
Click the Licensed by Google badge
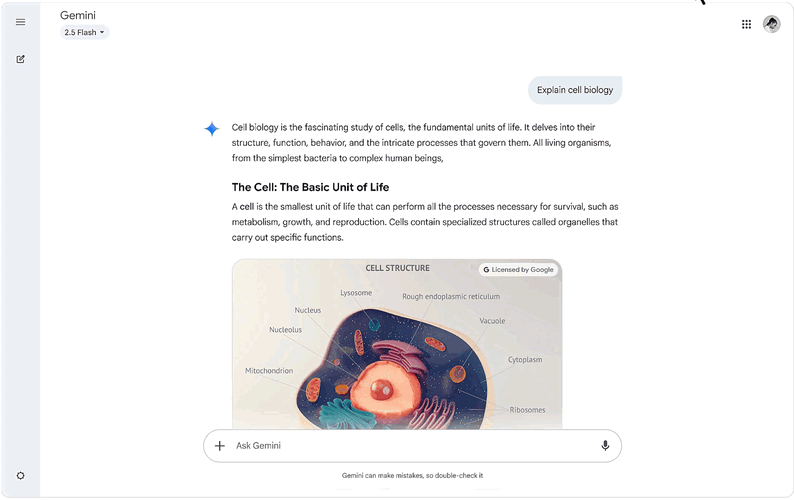(517, 270)
